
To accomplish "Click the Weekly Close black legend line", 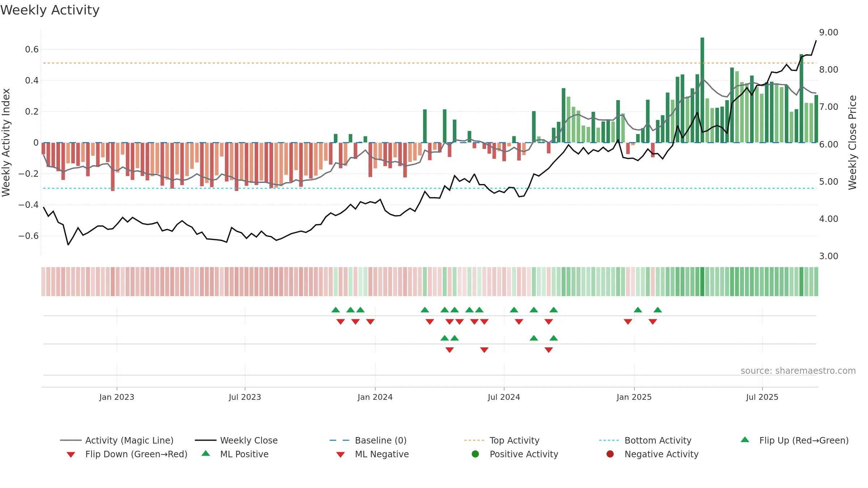I will pyautogui.click(x=205, y=440).
